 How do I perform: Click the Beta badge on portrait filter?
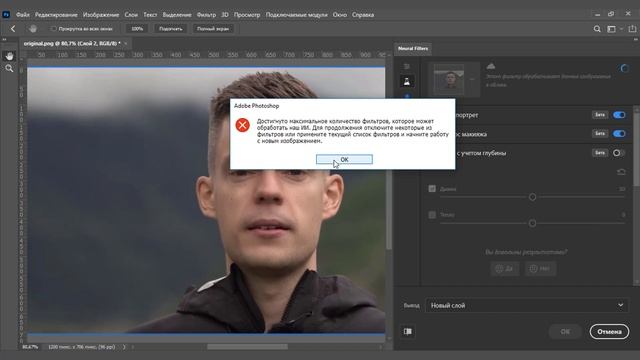(600, 115)
